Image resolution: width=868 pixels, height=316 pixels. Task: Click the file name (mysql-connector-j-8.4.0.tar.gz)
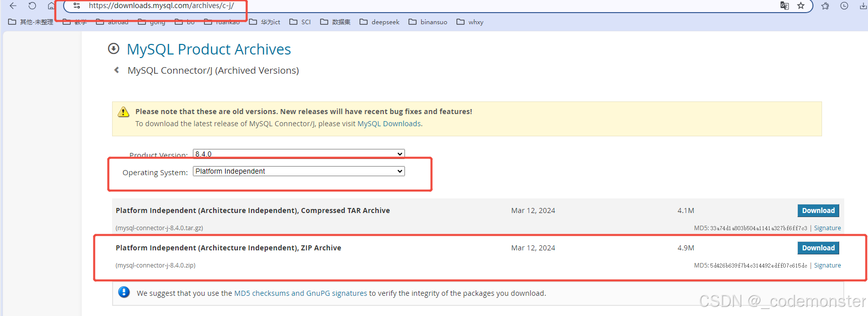160,228
